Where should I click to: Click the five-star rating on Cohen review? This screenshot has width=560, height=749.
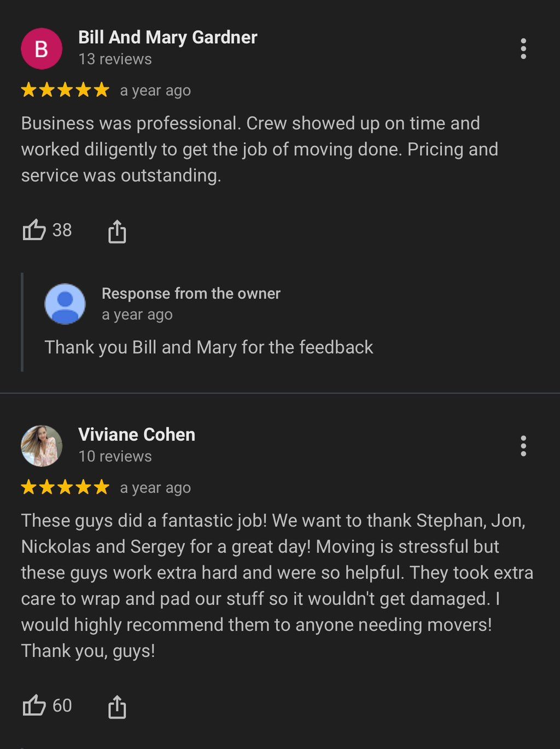coord(65,487)
